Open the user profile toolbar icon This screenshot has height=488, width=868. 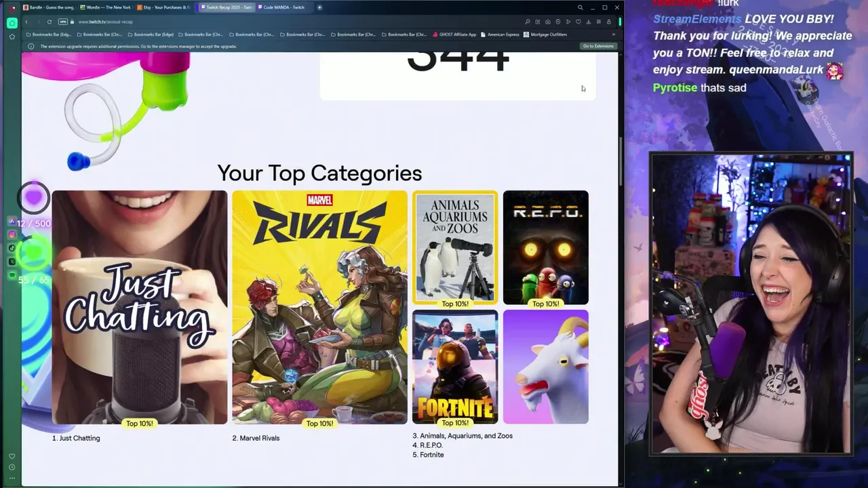(609, 22)
